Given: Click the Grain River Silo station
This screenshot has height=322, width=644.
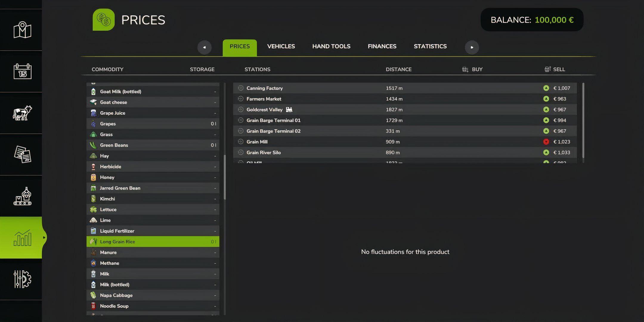Looking at the screenshot, I should 263,152.
